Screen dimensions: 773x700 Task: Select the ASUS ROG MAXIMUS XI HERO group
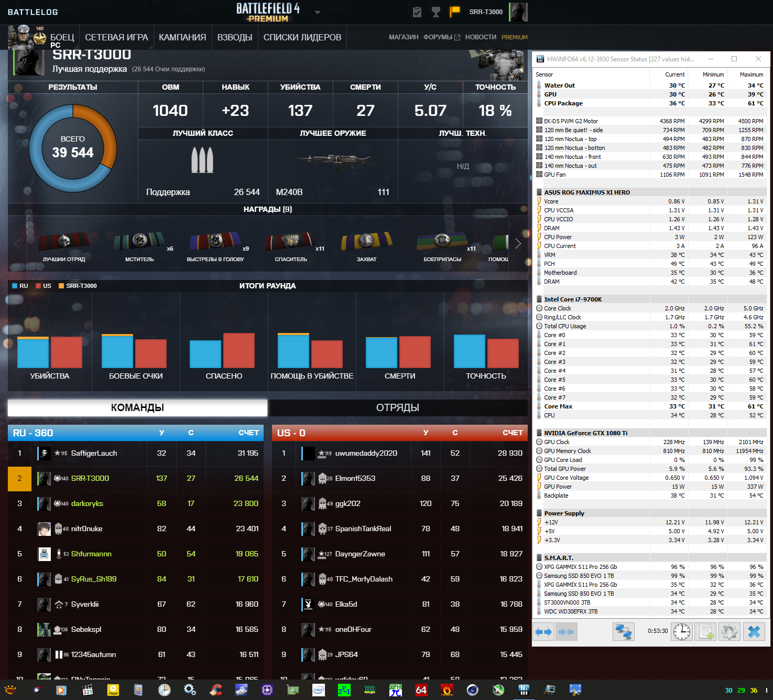pos(650,192)
